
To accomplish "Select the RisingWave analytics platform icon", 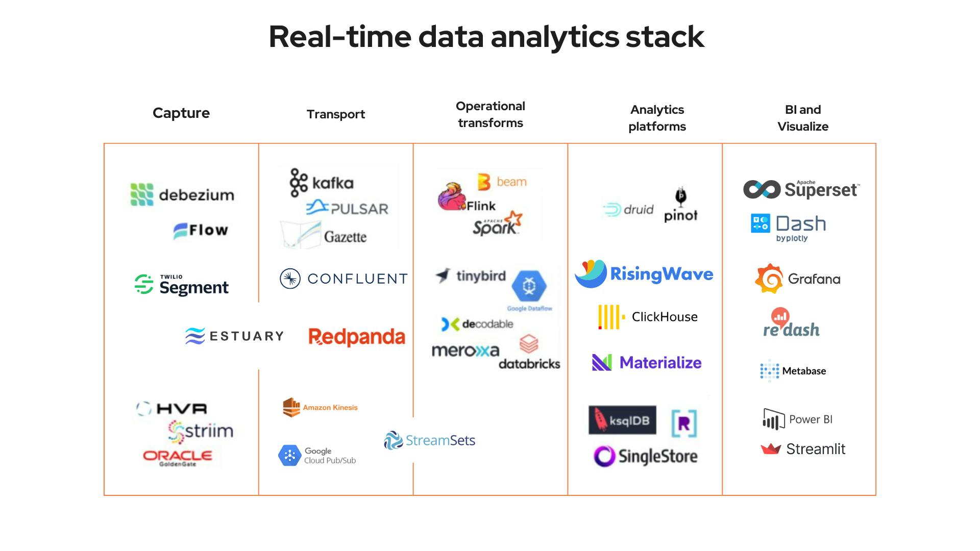I will (x=592, y=272).
